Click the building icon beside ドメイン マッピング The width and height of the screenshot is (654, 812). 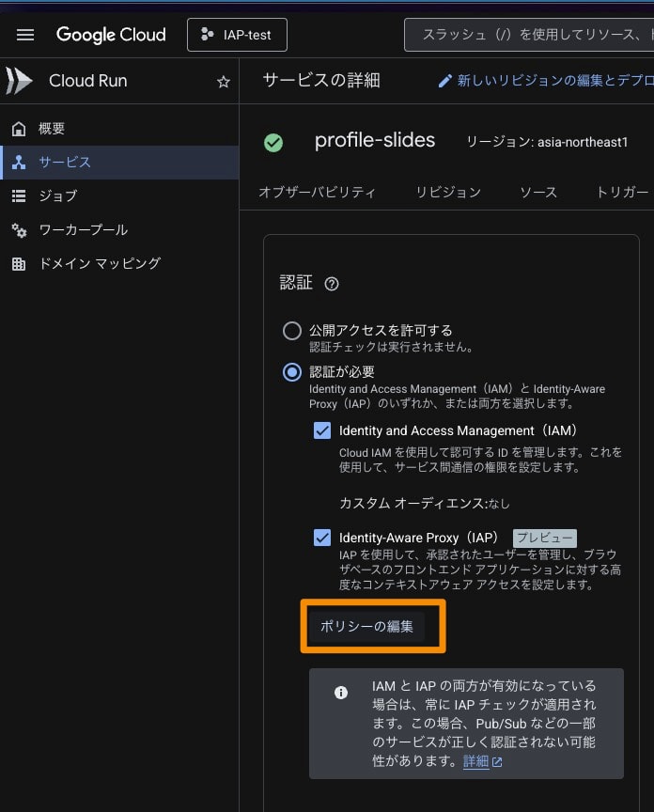pyautogui.click(x=19, y=263)
